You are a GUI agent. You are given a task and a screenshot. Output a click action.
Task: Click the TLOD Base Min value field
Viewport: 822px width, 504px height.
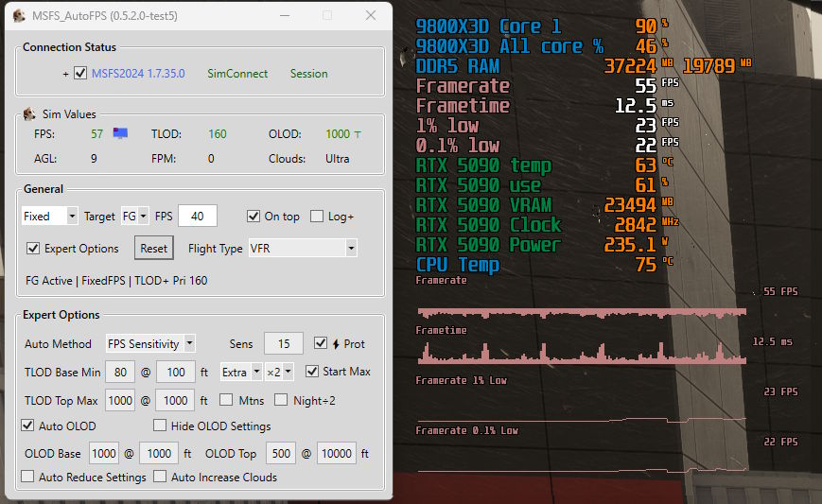(120, 372)
